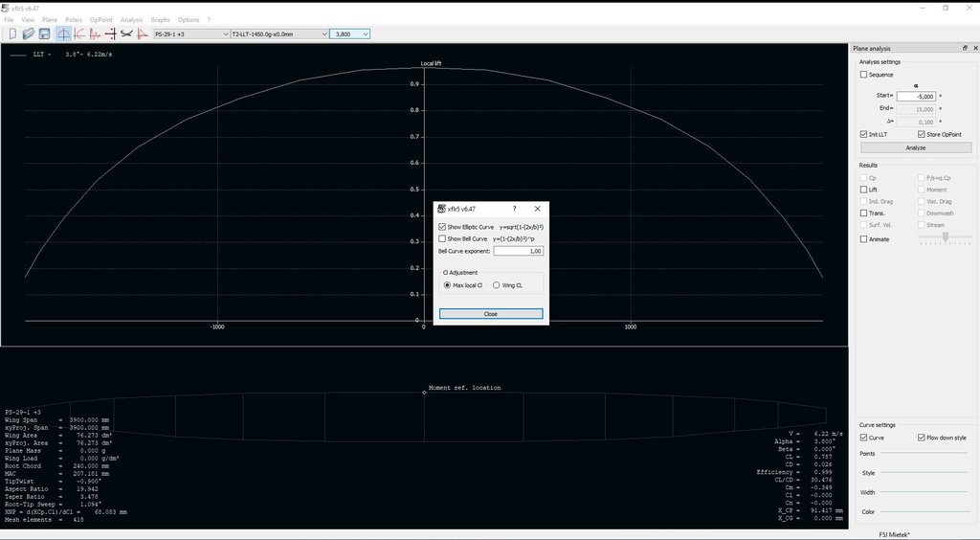Switch to the polars view icon
Image resolution: width=980 pixels, height=540 pixels.
79,34
